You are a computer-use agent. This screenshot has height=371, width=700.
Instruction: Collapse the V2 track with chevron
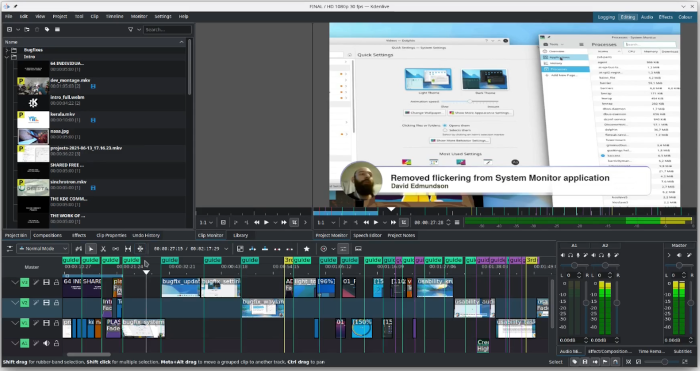[x=15, y=303]
